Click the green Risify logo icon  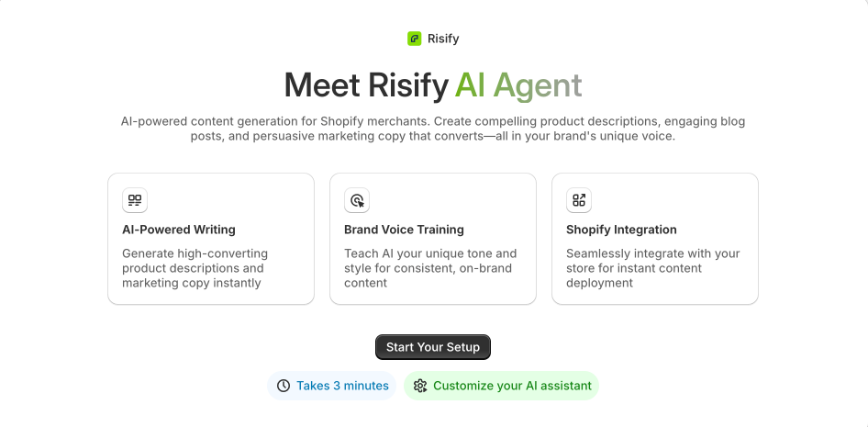[415, 39]
